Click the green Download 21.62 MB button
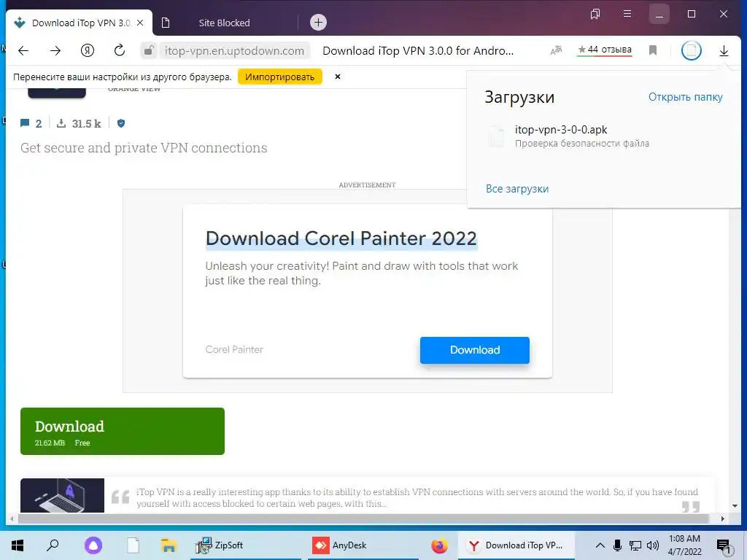747x560 pixels. 123,431
